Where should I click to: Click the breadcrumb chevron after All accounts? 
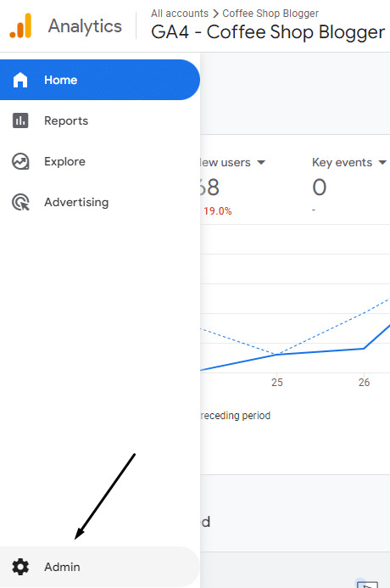(x=215, y=14)
